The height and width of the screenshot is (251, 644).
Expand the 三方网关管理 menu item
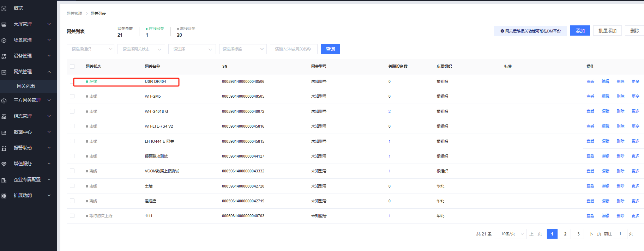click(x=27, y=100)
